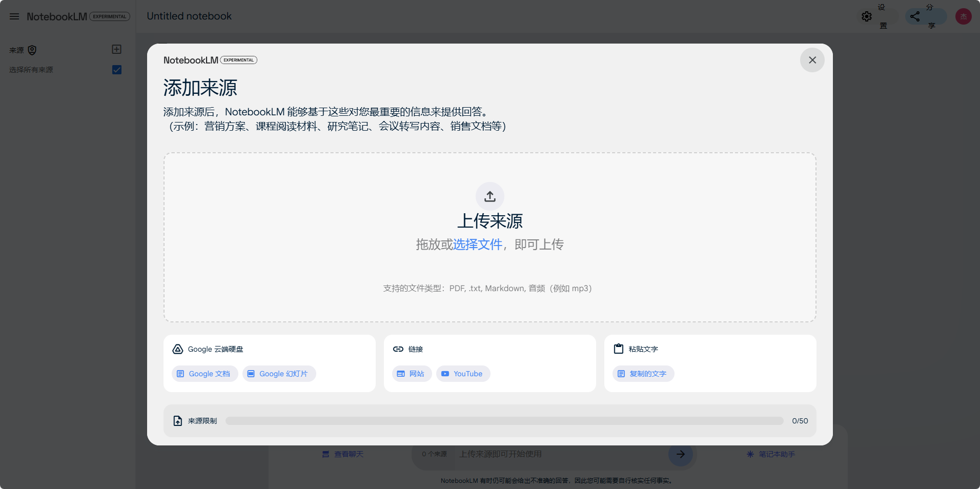980x489 pixels.
Task: Click the Untitled notebook title
Action: [189, 16]
